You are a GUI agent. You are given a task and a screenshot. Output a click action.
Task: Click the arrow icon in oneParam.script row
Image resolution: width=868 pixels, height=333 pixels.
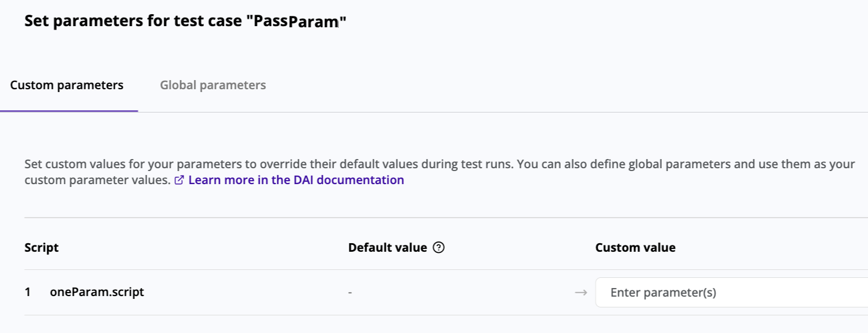[581, 292]
